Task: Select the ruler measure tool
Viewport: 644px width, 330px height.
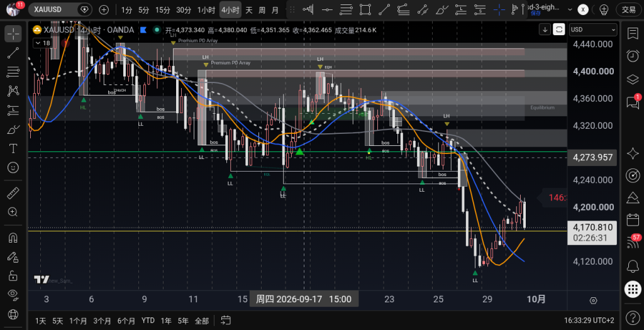Action: pos(13,192)
